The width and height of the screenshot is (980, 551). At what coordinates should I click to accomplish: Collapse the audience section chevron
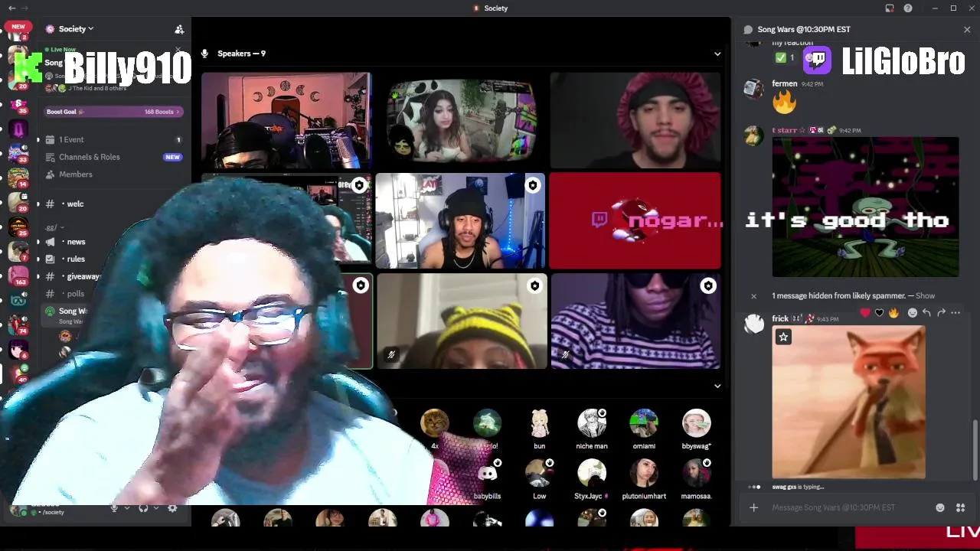717,386
